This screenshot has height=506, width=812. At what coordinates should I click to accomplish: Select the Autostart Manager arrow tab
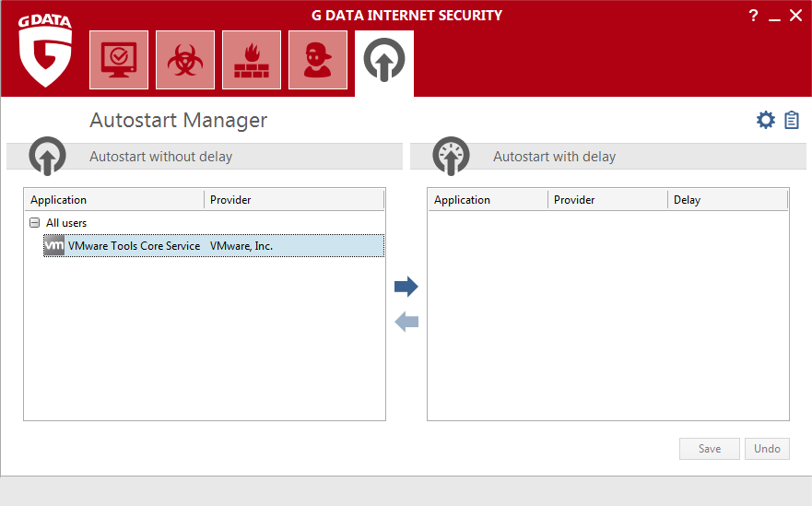click(384, 61)
